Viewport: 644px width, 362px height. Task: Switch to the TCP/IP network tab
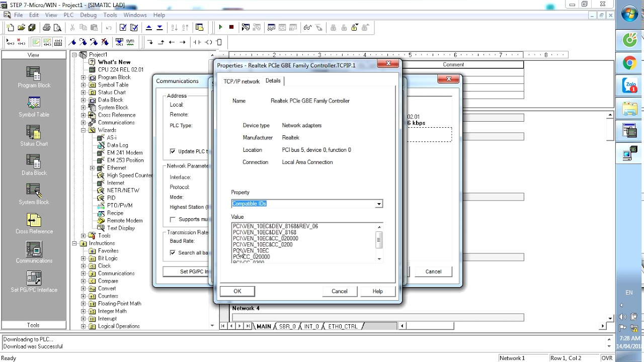click(x=242, y=81)
